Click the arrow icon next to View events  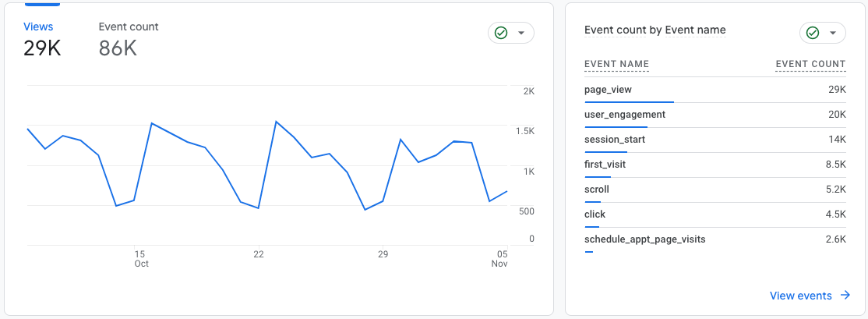pos(845,295)
